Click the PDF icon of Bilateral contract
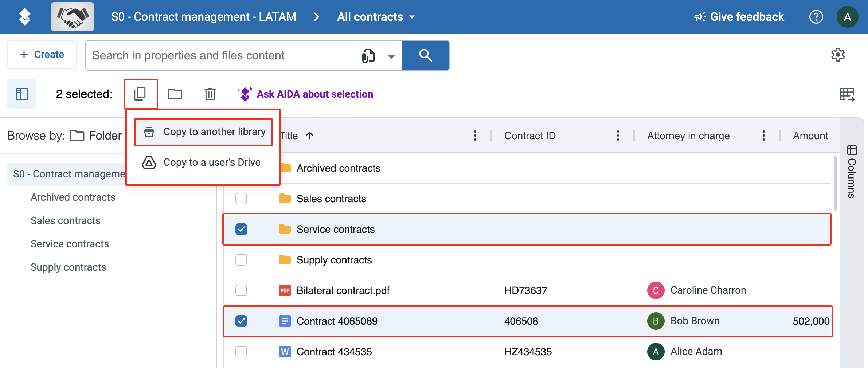Screen dimensions: 868x368 [285, 290]
